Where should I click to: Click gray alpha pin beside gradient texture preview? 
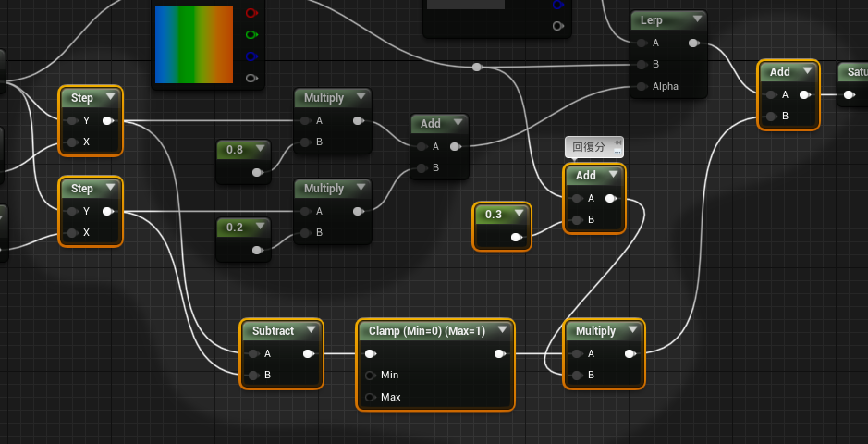point(251,78)
